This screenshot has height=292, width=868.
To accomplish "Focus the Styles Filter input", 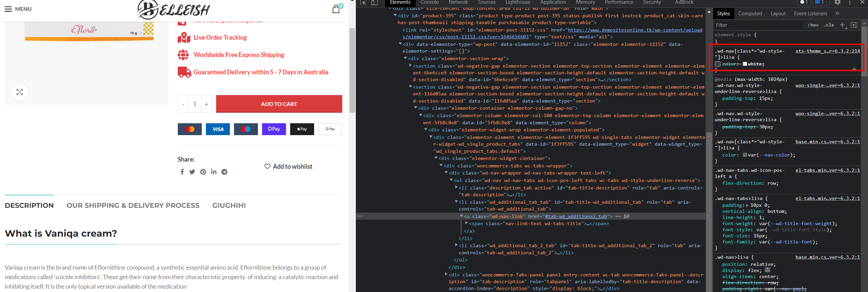I will pyautogui.click(x=759, y=25).
